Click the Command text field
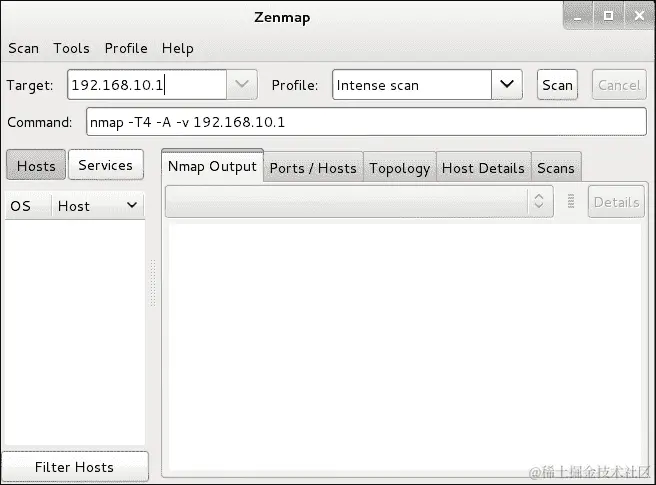Image resolution: width=656 pixels, height=485 pixels. pyautogui.click(x=366, y=122)
